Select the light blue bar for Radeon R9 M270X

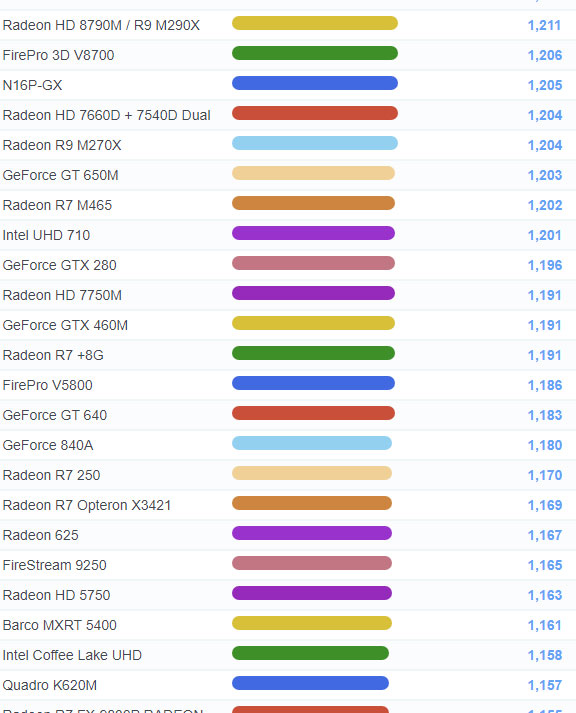coord(315,143)
